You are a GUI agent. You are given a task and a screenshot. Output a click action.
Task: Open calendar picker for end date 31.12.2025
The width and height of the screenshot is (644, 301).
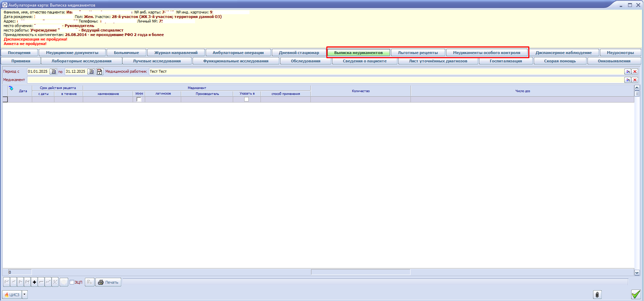tap(91, 72)
